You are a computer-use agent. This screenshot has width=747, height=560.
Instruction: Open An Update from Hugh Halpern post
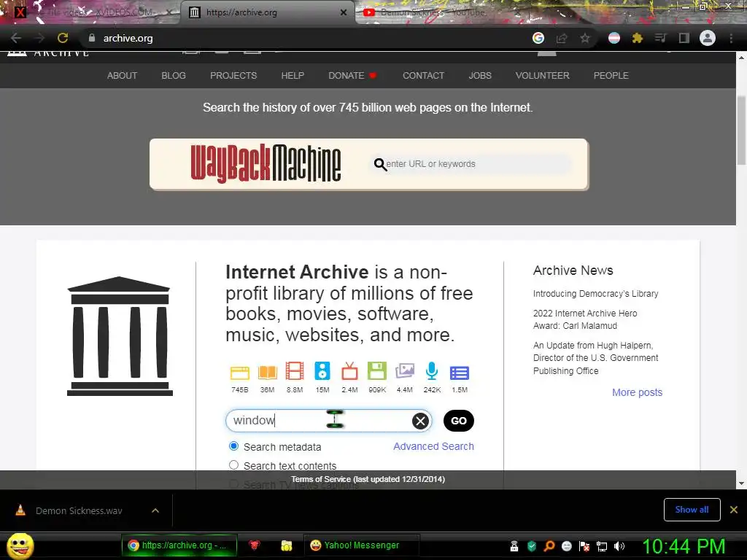(x=595, y=358)
